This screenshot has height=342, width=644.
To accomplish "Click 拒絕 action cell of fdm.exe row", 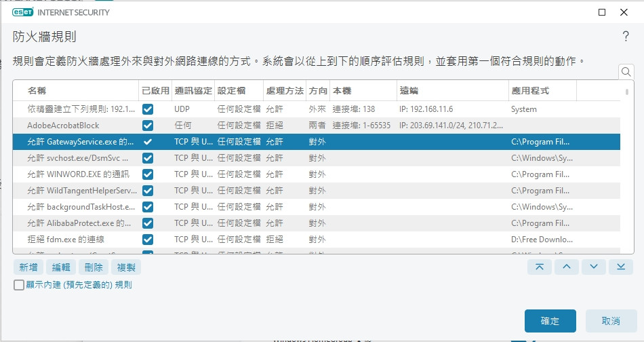I will tap(275, 240).
